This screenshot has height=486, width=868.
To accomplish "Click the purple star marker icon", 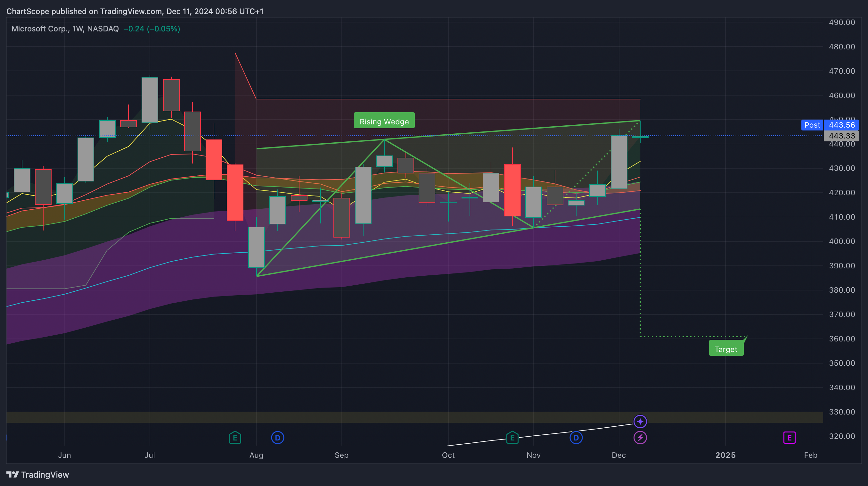I will pyautogui.click(x=640, y=421).
